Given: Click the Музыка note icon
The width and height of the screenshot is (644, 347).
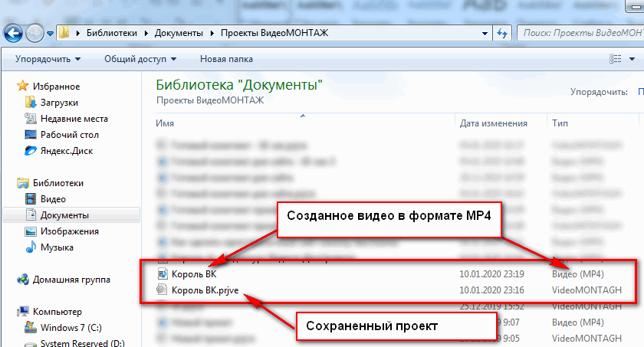Looking at the screenshot, I should click(x=31, y=247).
